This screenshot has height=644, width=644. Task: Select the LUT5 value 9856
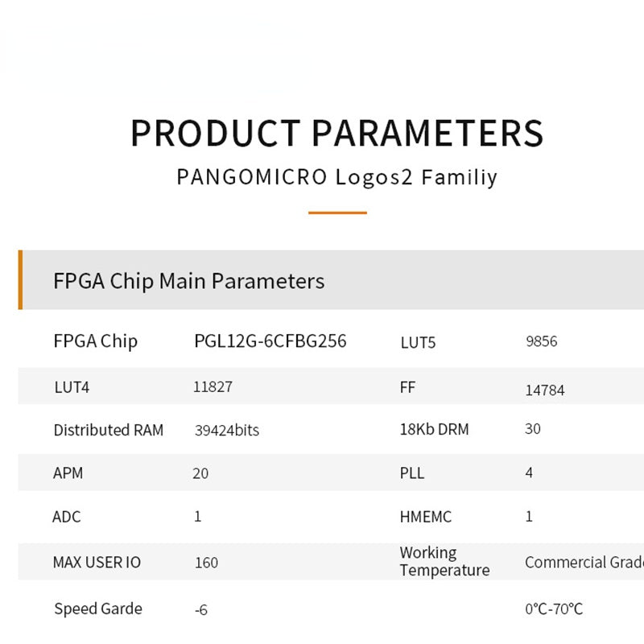pyautogui.click(x=541, y=341)
